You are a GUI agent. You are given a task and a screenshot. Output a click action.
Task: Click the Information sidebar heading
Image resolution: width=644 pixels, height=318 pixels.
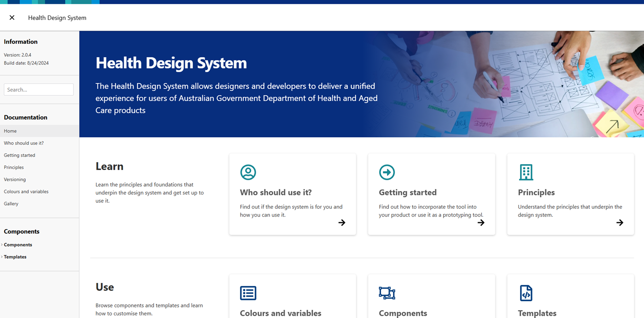click(x=21, y=42)
